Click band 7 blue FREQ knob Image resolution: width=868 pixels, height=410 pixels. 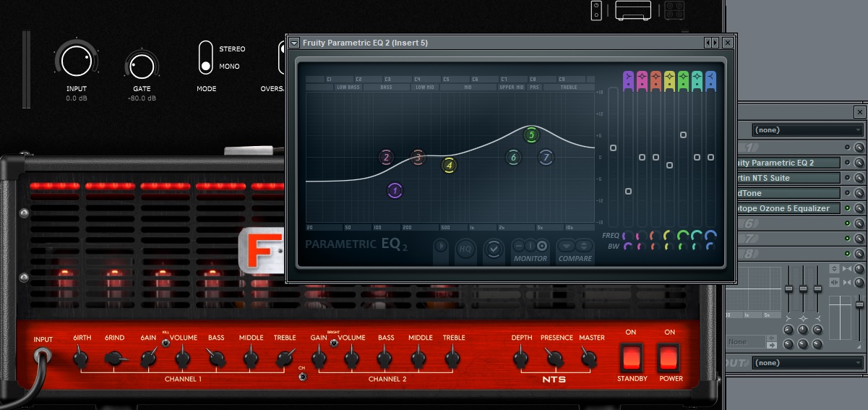710,236
